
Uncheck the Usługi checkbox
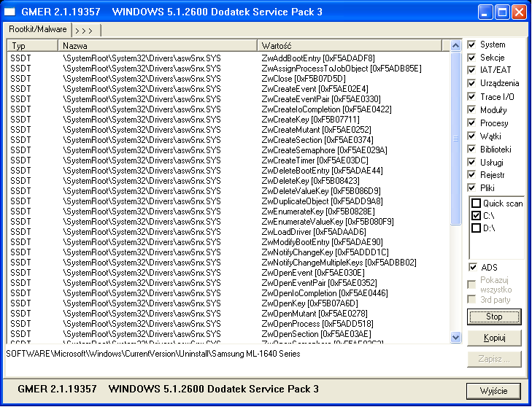tap(471, 162)
